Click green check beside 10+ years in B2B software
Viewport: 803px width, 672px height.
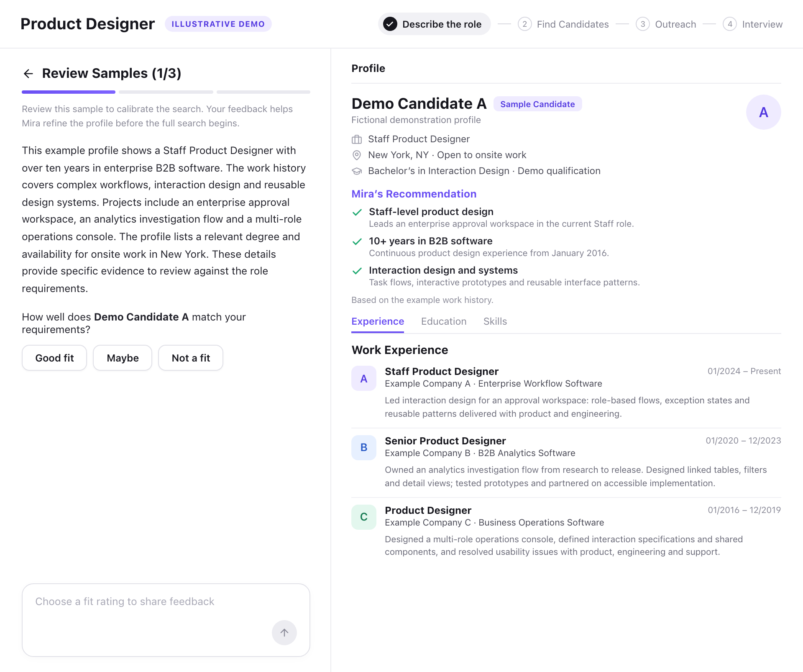[357, 241]
